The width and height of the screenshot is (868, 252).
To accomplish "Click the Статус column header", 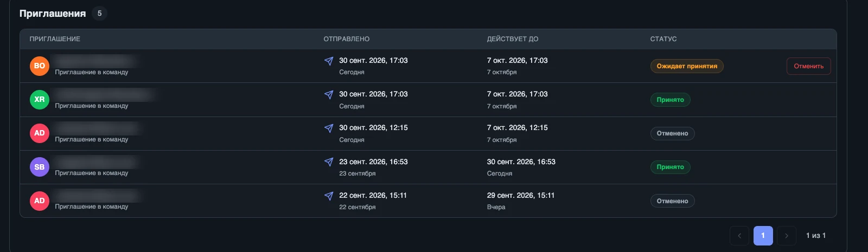I will pos(663,39).
